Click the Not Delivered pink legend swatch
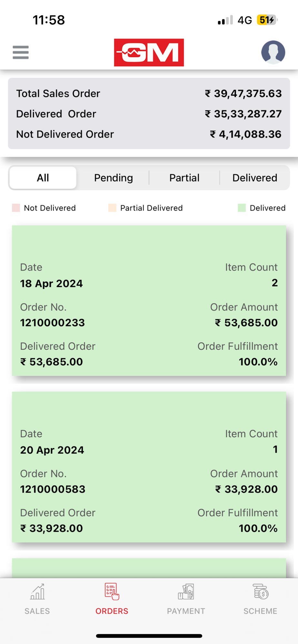Image resolution: width=298 pixels, height=644 pixels. click(x=16, y=208)
